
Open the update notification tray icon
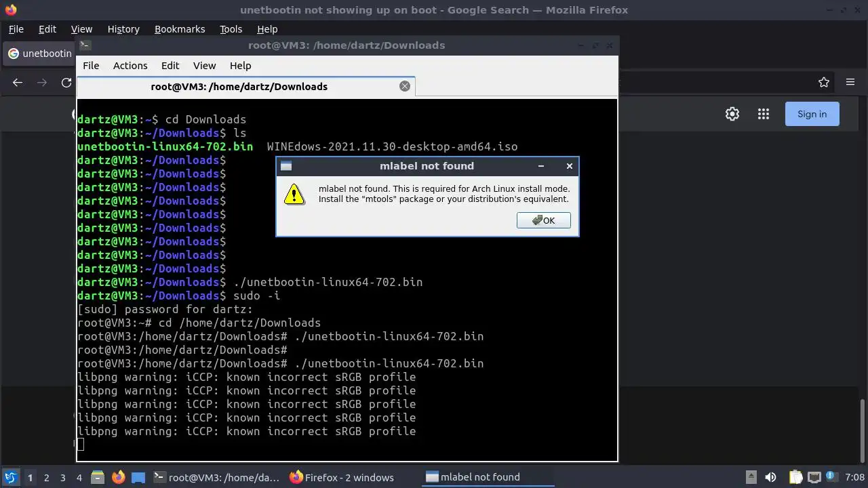coord(831,477)
